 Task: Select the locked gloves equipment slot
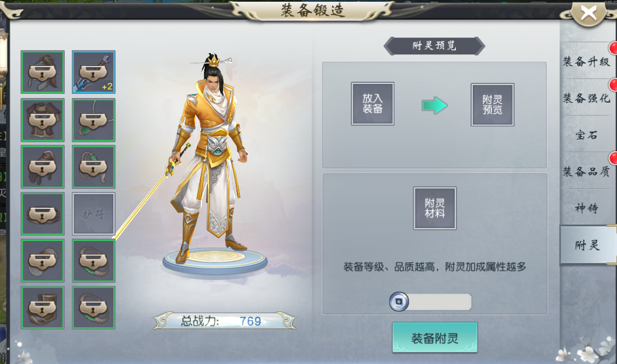(x=43, y=167)
